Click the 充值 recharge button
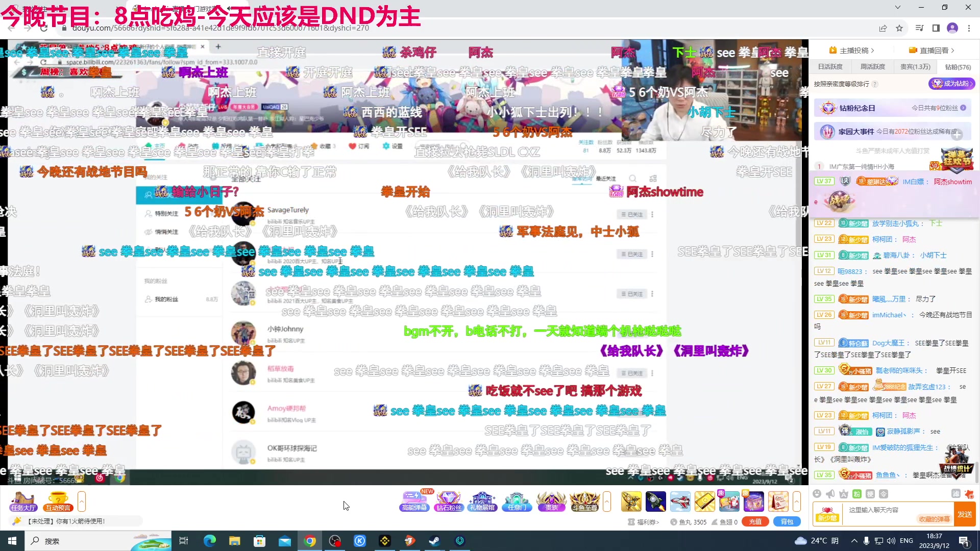980x551 pixels. pos(755,521)
